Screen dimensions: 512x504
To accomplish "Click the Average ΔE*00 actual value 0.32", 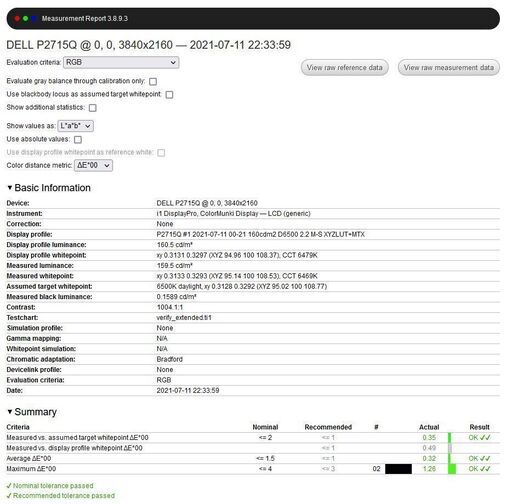I will pos(429,459).
